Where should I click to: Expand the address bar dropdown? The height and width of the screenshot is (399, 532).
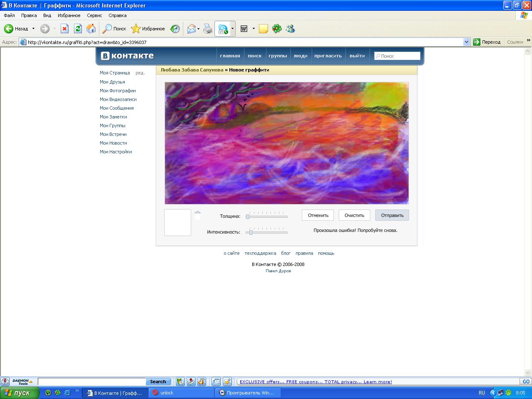(x=466, y=42)
